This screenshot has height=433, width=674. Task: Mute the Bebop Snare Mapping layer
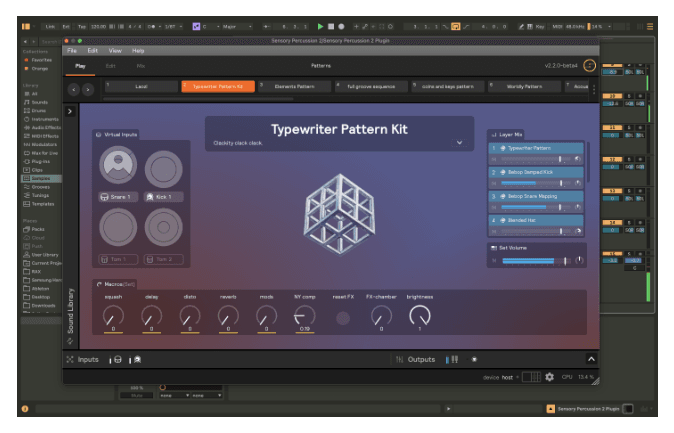(494, 208)
